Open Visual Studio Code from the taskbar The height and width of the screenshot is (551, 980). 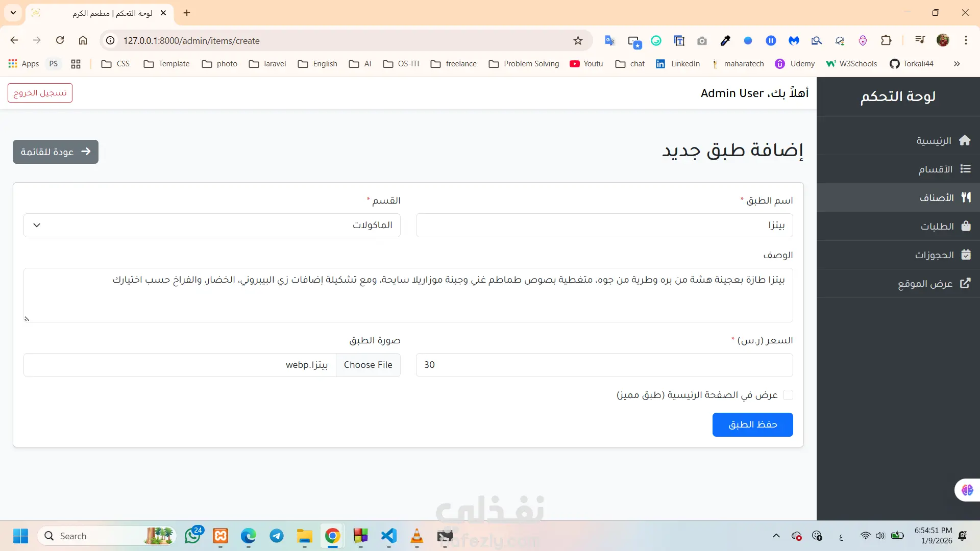(x=388, y=536)
